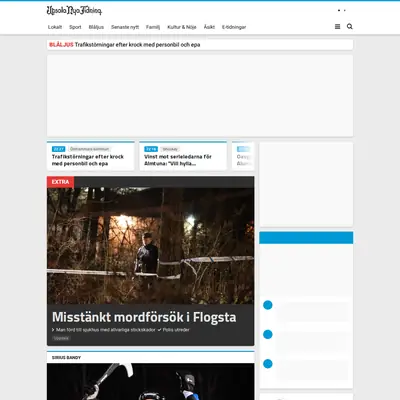The height and width of the screenshot is (400, 400).
Task: Click the third blue bullet in sidebar
Action: pyautogui.click(x=268, y=364)
